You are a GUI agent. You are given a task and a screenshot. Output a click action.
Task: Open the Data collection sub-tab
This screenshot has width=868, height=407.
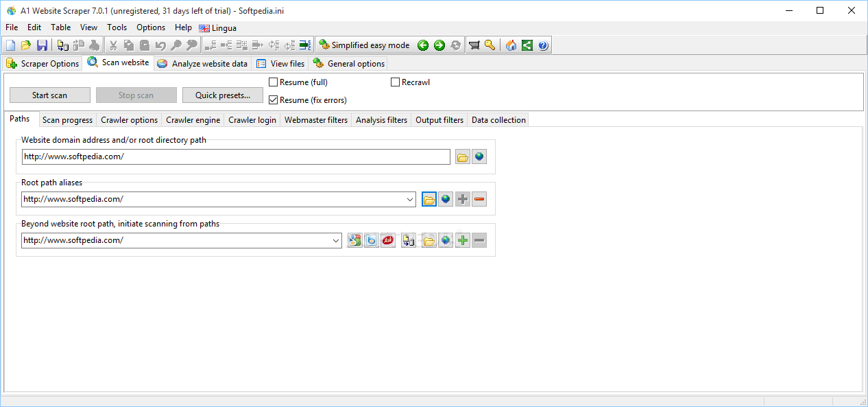[x=498, y=119]
